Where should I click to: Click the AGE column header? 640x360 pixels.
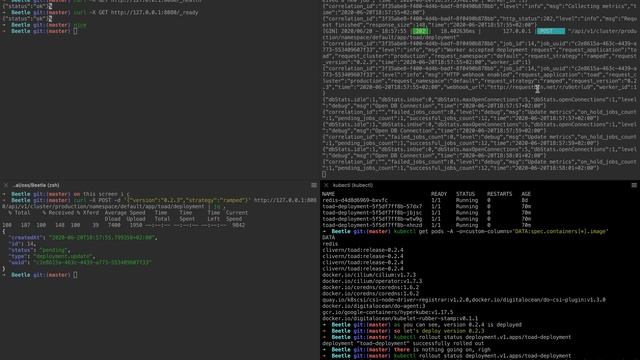(526, 194)
